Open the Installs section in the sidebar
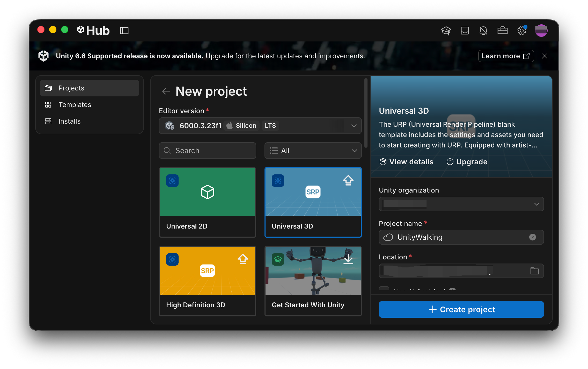 pos(89,121)
